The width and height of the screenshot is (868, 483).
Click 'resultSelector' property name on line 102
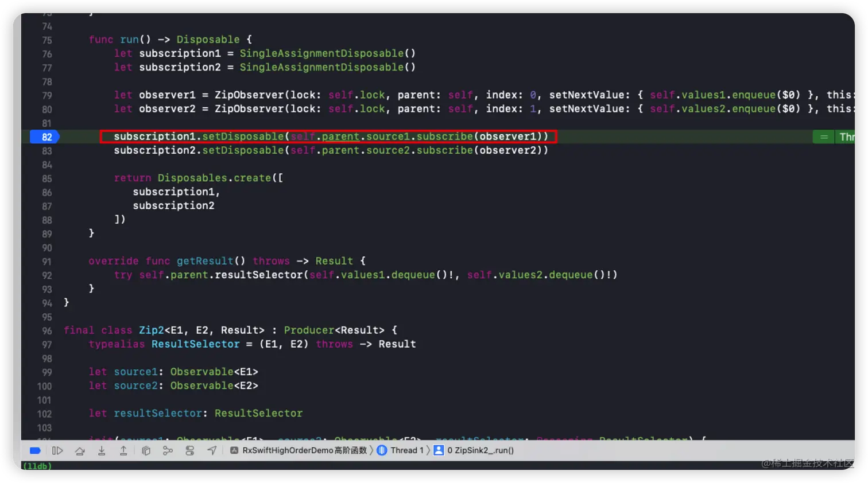158,414
